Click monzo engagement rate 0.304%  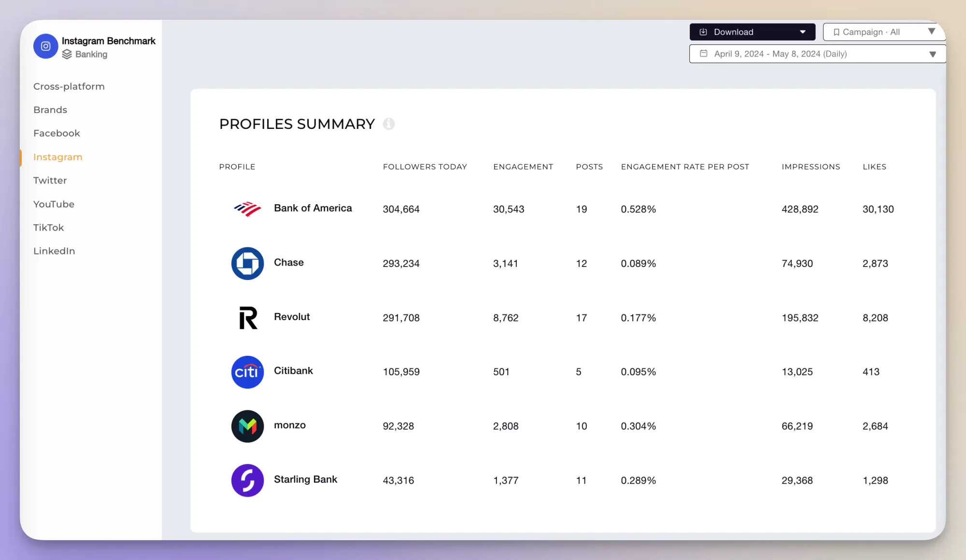[638, 426]
